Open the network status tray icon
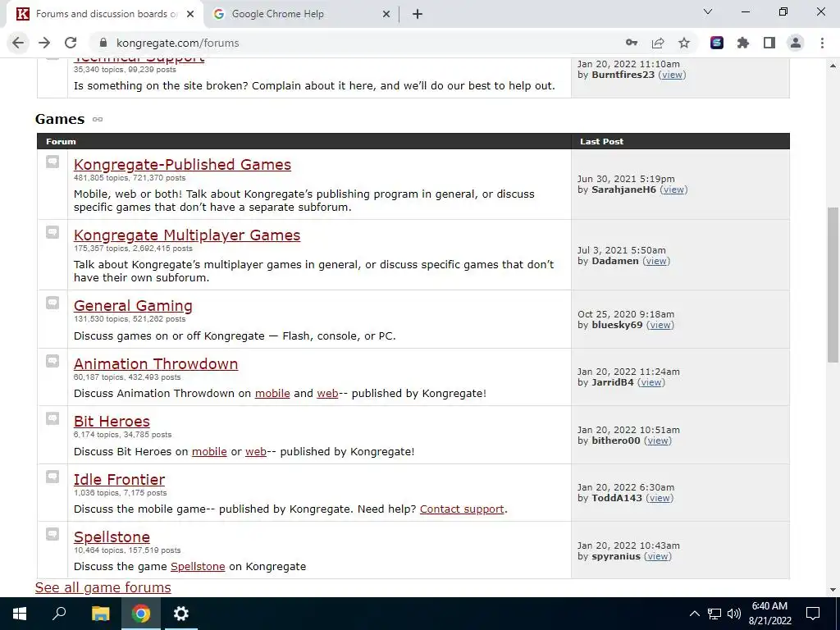This screenshot has height=630, width=840. 714,614
